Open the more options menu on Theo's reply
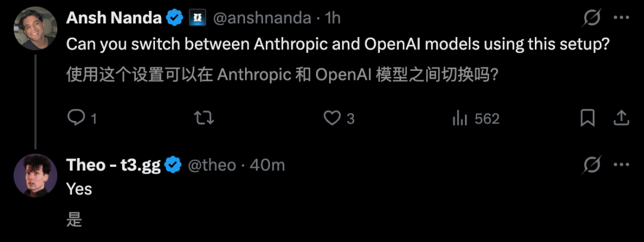 click(x=621, y=165)
